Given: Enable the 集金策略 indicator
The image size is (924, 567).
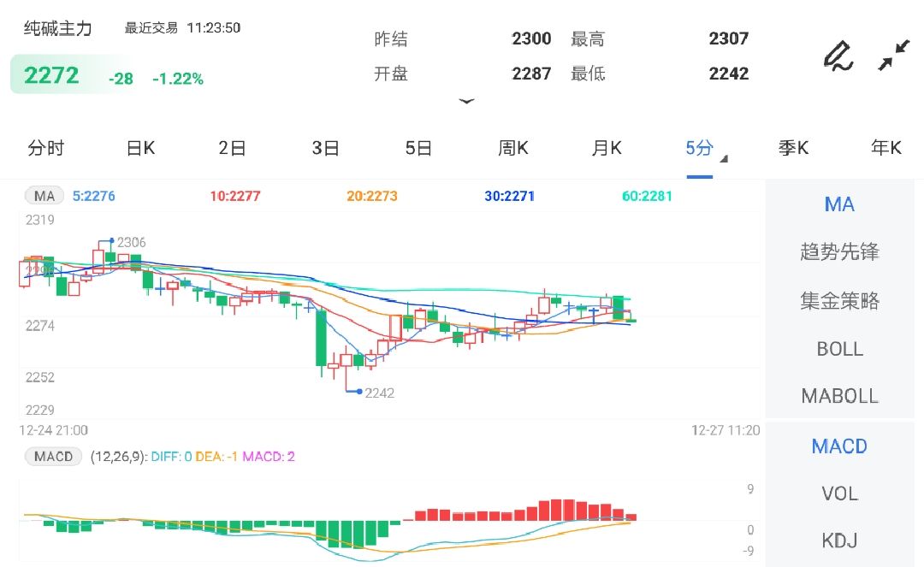Looking at the screenshot, I should [839, 301].
